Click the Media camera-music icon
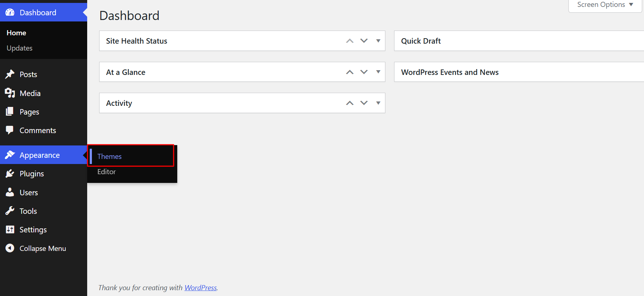This screenshot has width=644, height=296. click(10, 93)
